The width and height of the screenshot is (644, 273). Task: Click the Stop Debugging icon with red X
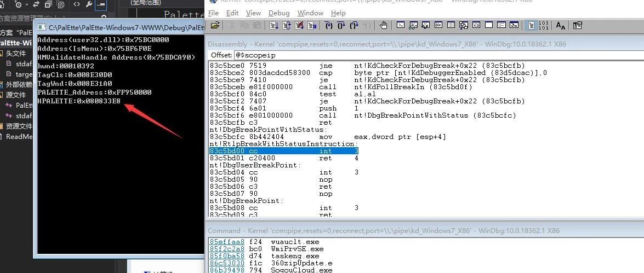coord(299,25)
